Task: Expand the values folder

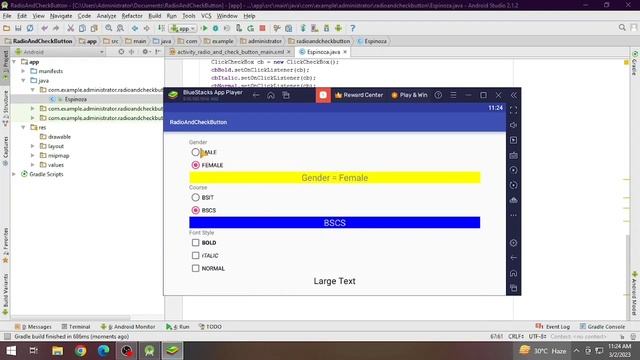Action: coord(33,165)
